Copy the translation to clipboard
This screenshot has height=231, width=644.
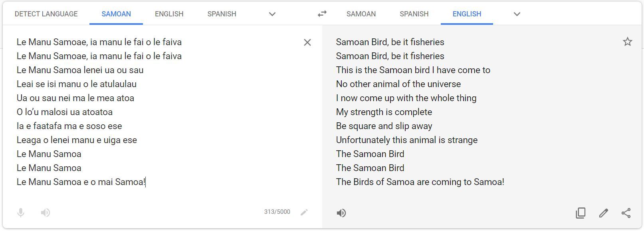[581, 213]
